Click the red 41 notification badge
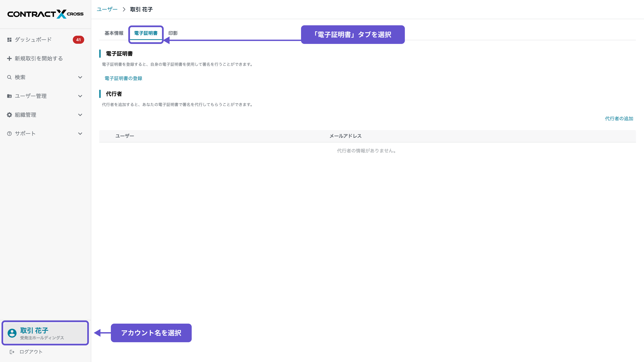Viewport: 644px width, 362px height. tap(78, 40)
